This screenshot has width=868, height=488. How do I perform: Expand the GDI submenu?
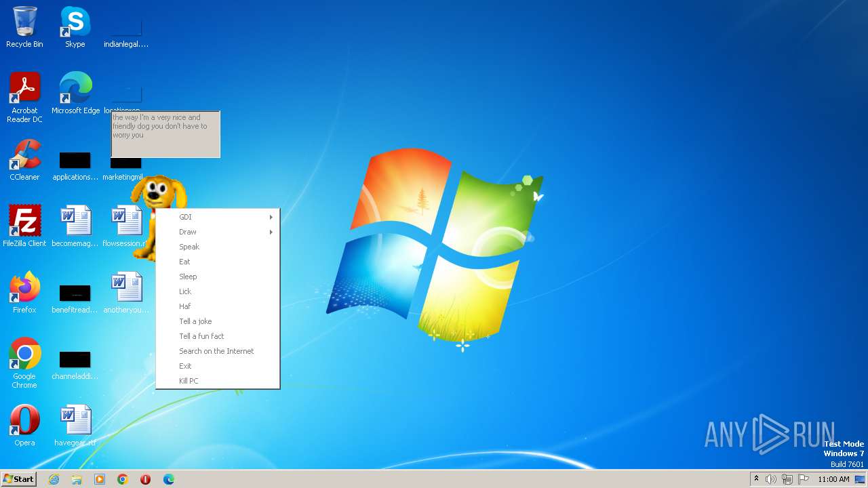[218, 217]
